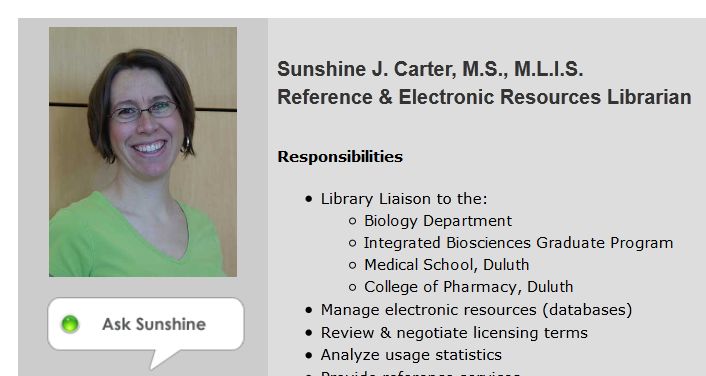Click the bullet beside Analyze usage statistics

point(308,355)
